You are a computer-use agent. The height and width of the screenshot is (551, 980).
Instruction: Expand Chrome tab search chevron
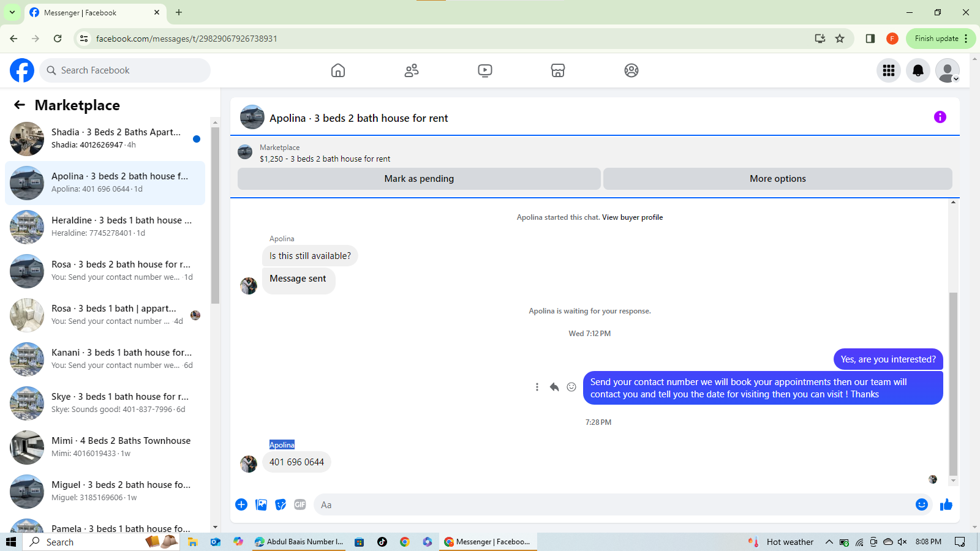12,12
